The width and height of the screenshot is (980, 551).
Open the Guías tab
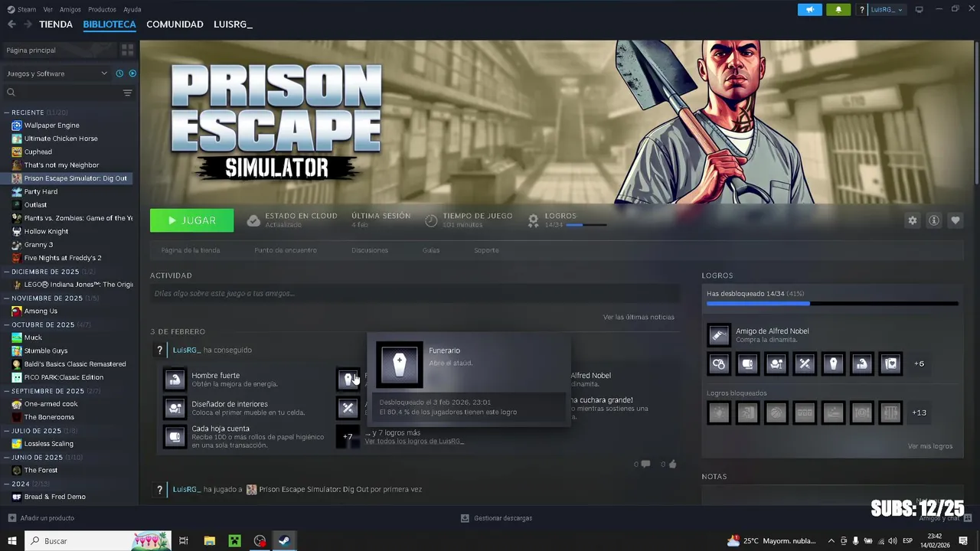click(431, 250)
